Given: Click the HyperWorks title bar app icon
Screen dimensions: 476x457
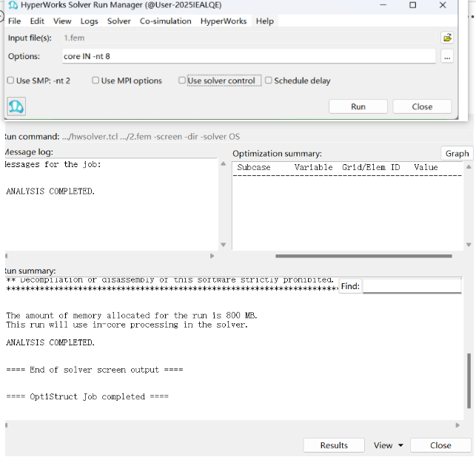Looking at the screenshot, I should click(x=13, y=5).
